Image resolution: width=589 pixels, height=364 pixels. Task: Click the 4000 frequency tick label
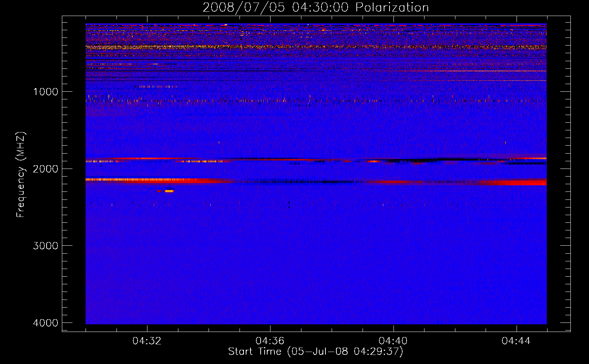(x=46, y=323)
